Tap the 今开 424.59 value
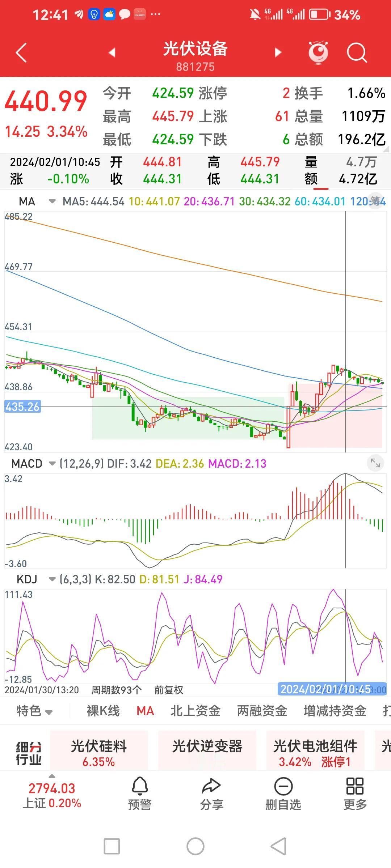Screen dimensions: 391x868 click(173, 93)
